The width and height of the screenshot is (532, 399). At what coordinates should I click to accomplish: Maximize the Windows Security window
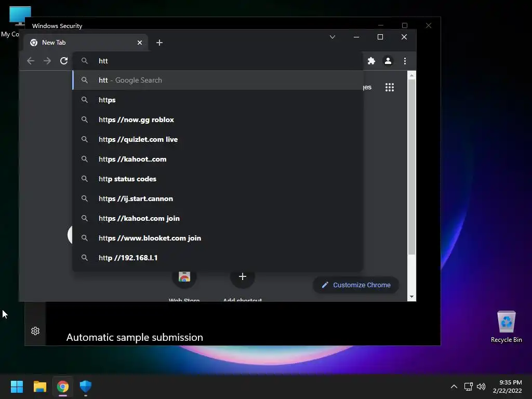click(x=404, y=25)
